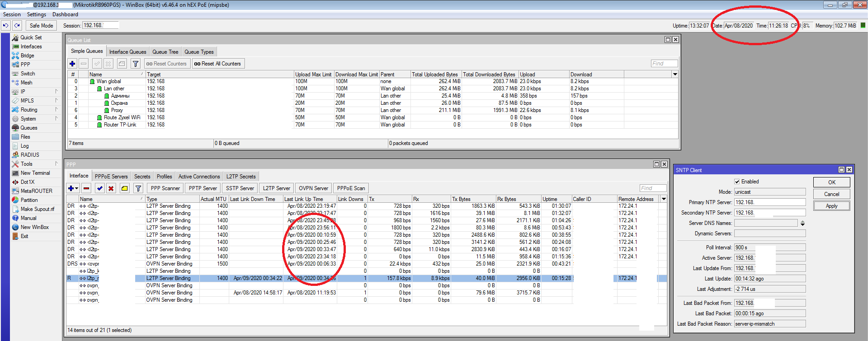Add comment in Queue List toolbar
This screenshot has width=868, height=341.
[x=122, y=64]
